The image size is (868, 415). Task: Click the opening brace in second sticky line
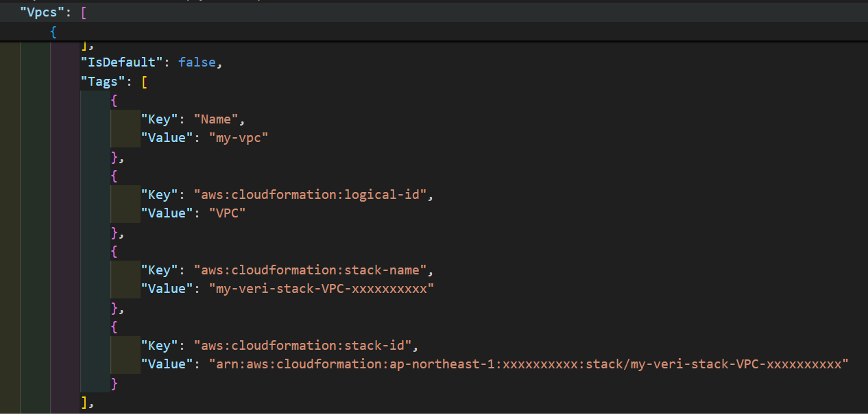point(53,32)
